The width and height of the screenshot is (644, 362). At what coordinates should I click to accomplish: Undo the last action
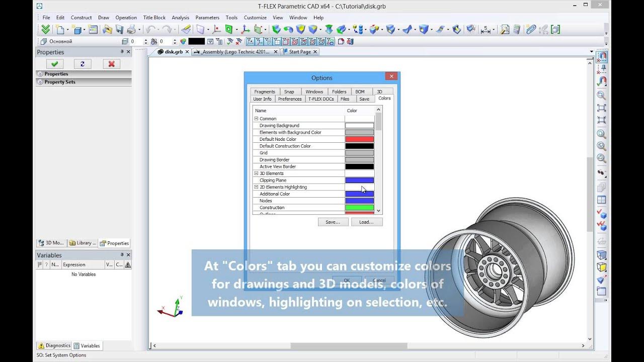[150, 30]
